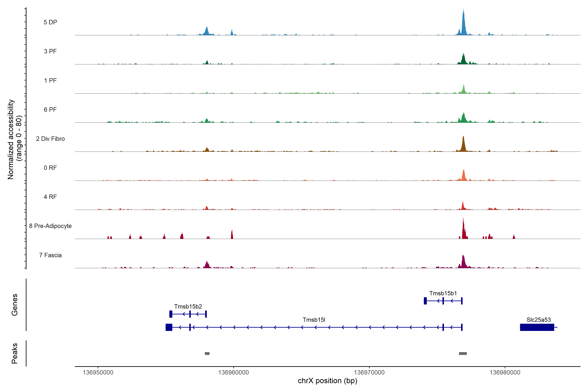Click the Tmsb15b2 gene label

pos(188,307)
